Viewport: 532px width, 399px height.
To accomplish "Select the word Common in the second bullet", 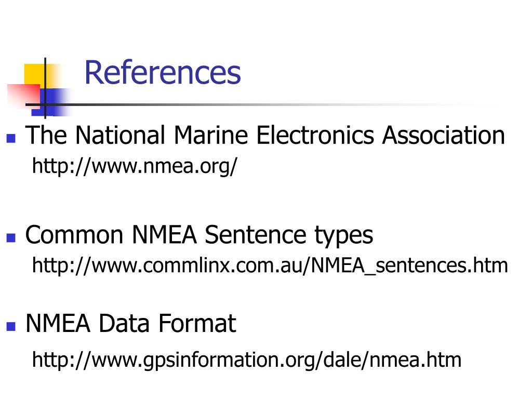I will [73, 235].
